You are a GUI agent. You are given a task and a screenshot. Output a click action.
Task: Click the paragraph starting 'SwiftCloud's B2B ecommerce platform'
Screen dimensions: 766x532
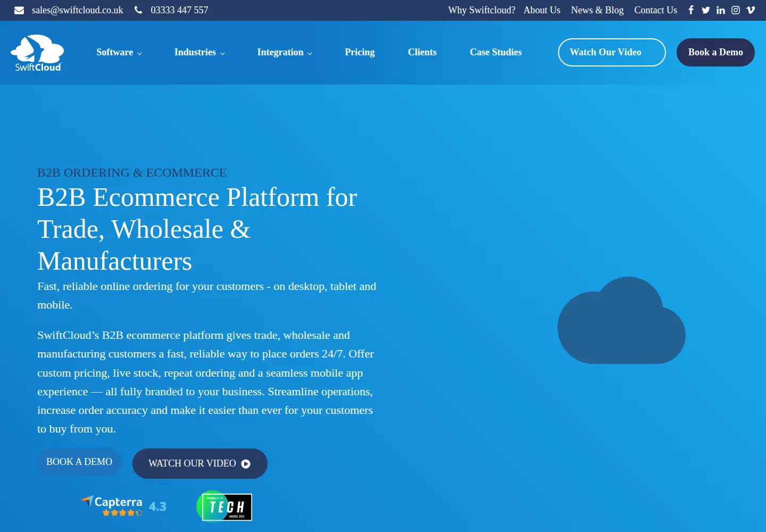(x=206, y=382)
